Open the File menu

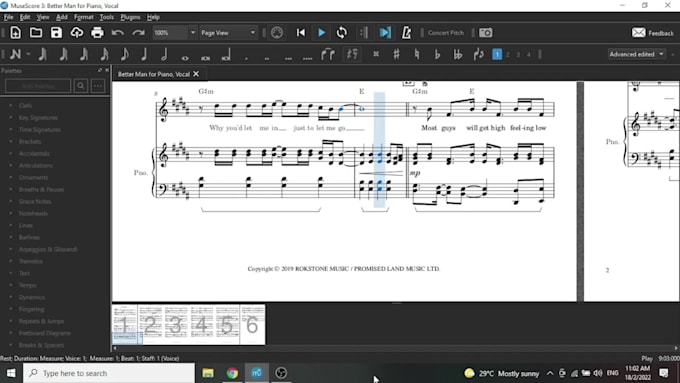pos(8,17)
